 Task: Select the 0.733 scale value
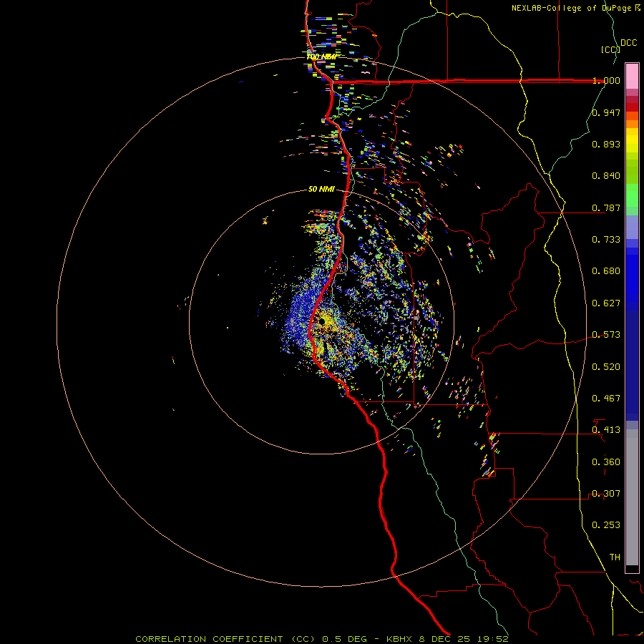606,240
